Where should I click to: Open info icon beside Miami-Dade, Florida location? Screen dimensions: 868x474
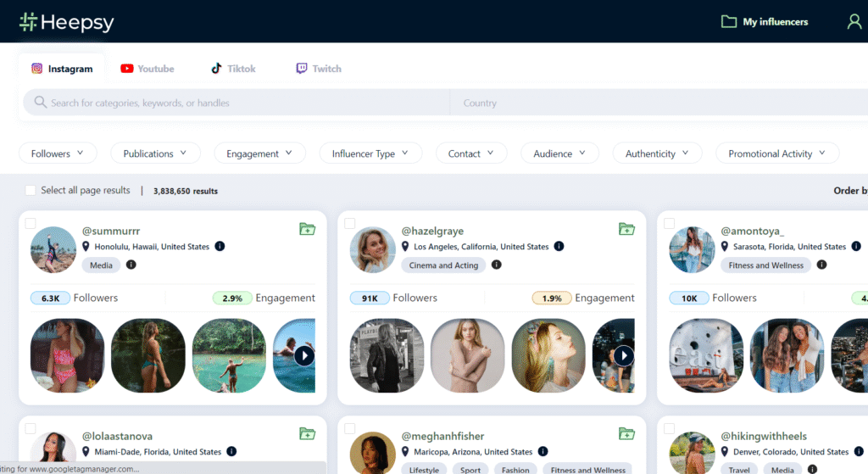[x=232, y=451]
